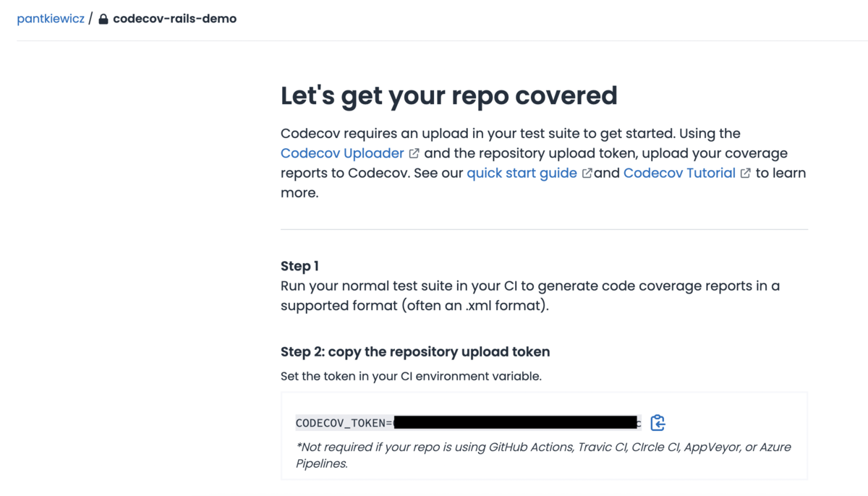
Task: Click the pantkiewicz owner breadcrumb link
Action: tap(50, 18)
